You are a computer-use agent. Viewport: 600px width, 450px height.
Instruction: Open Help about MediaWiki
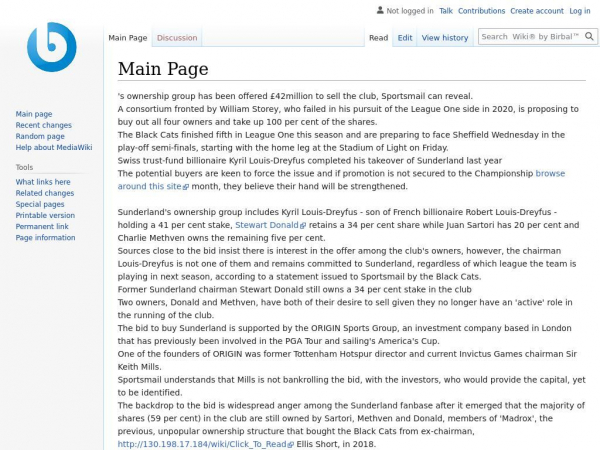(x=54, y=147)
